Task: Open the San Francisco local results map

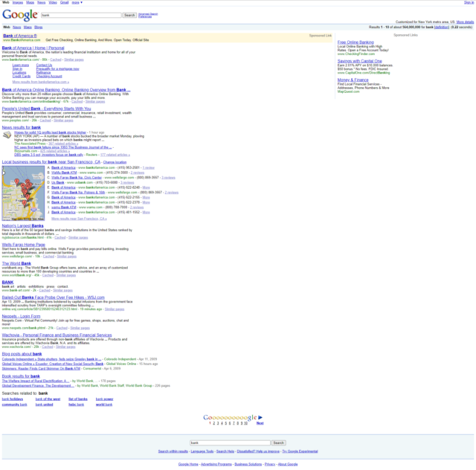Action: click(x=23, y=193)
